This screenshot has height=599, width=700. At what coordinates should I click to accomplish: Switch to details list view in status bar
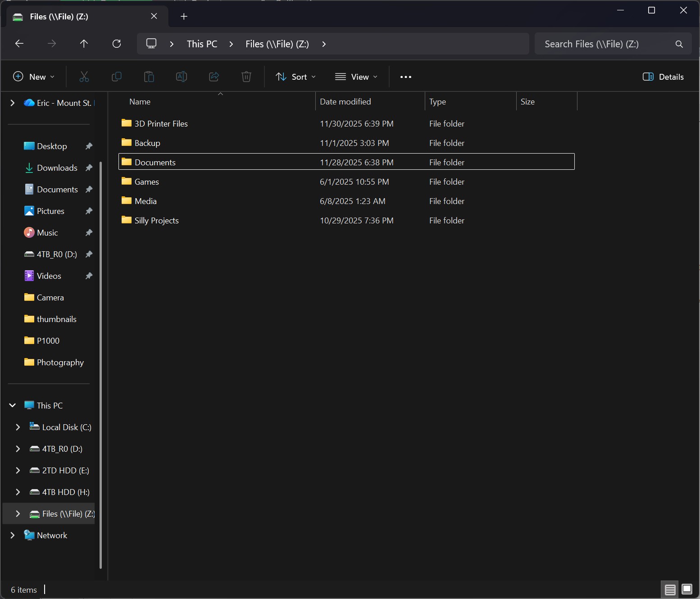[670, 589]
